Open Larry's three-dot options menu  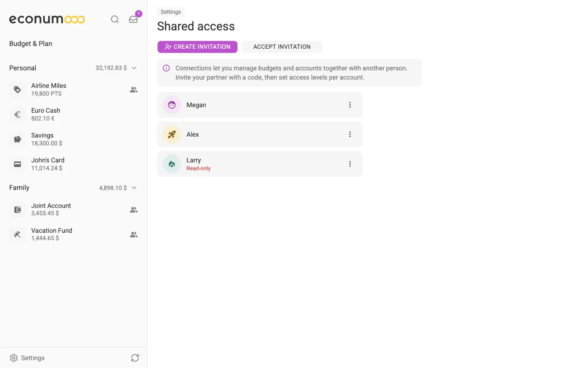(350, 164)
